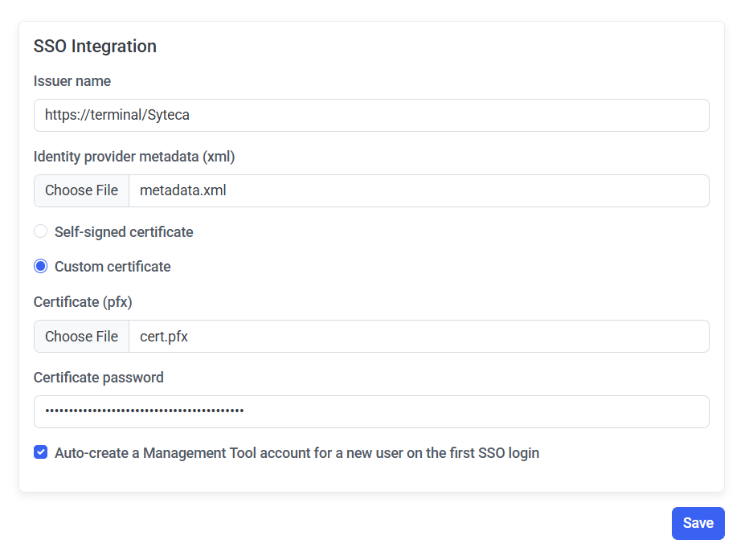Click the SSO Integration heading
This screenshot has width=749, height=560.
(95, 46)
